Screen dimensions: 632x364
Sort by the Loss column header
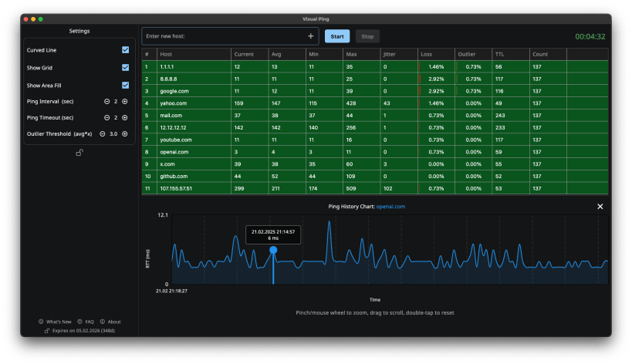(x=436, y=54)
